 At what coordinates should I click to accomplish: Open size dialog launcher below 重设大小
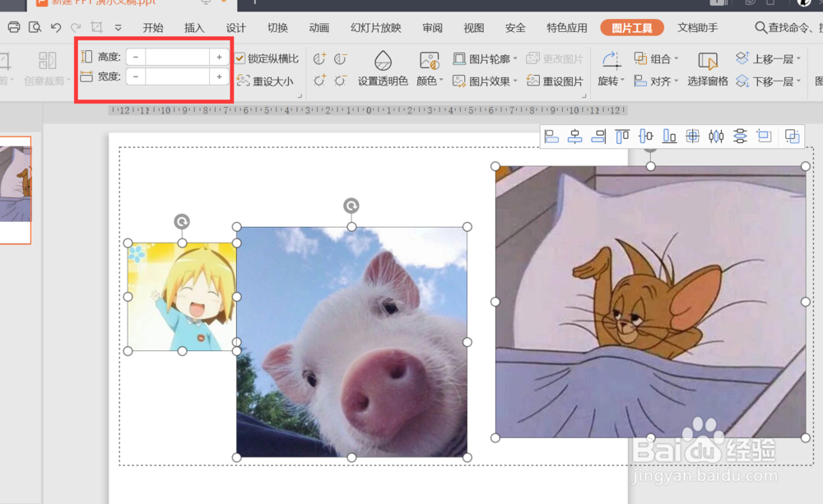click(x=300, y=96)
